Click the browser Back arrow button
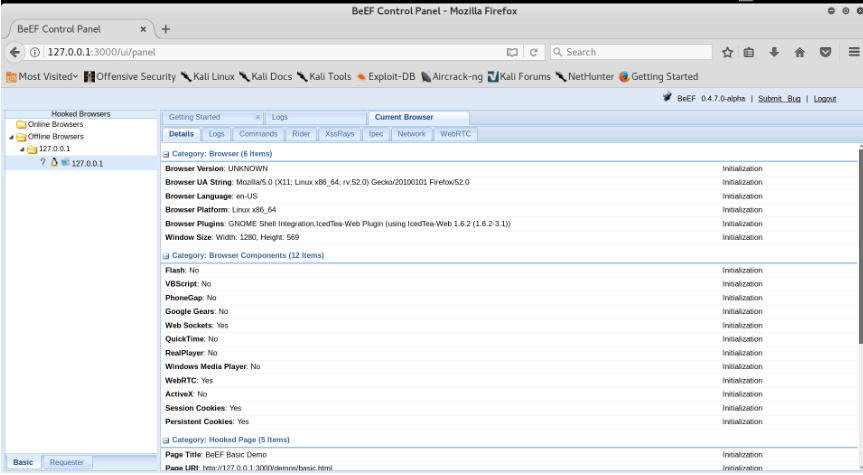Screen dimensions: 863x475 point(15,52)
